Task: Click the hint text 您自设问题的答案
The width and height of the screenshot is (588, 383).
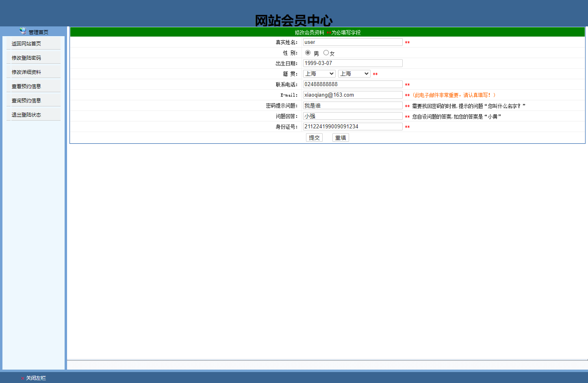Action: pyautogui.click(x=456, y=116)
